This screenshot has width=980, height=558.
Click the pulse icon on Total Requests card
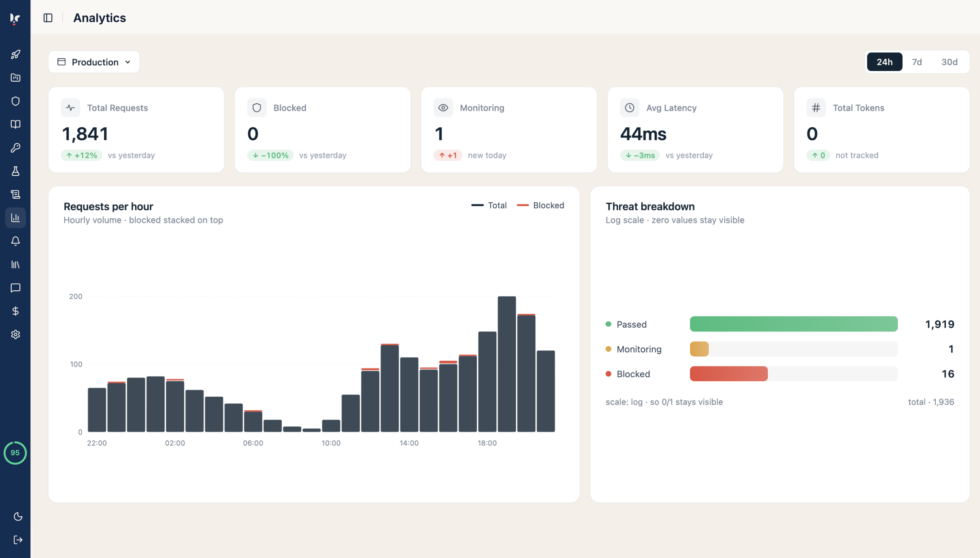(71, 108)
